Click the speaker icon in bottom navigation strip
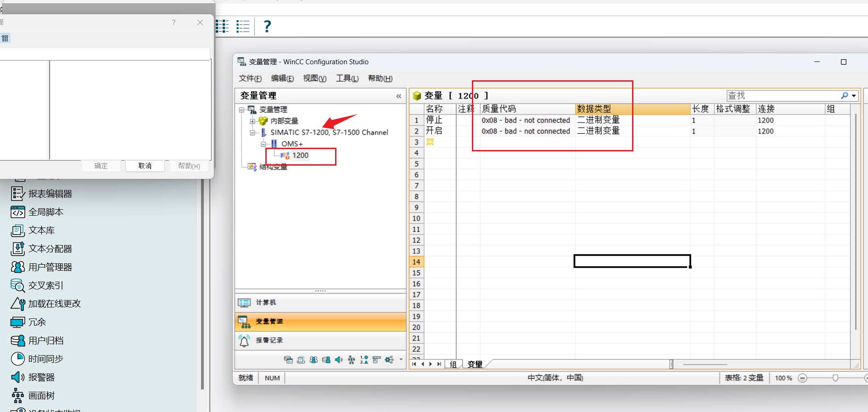 pos(339,360)
